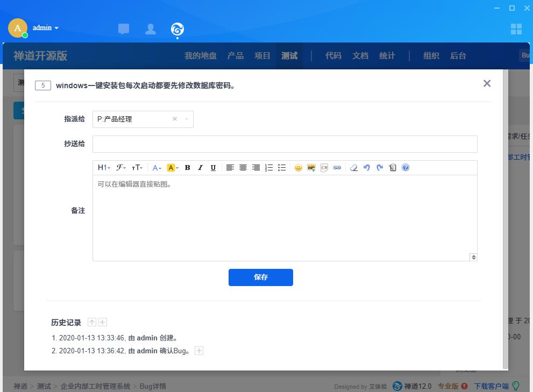Insert a hyperlink via the link icon
Image resolution: width=533 pixels, height=392 pixels.
tap(337, 168)
